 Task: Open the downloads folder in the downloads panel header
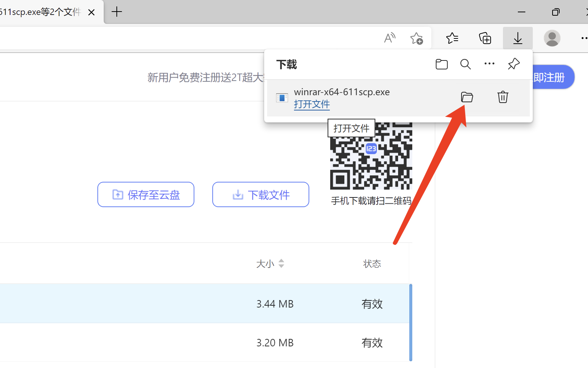441,64
